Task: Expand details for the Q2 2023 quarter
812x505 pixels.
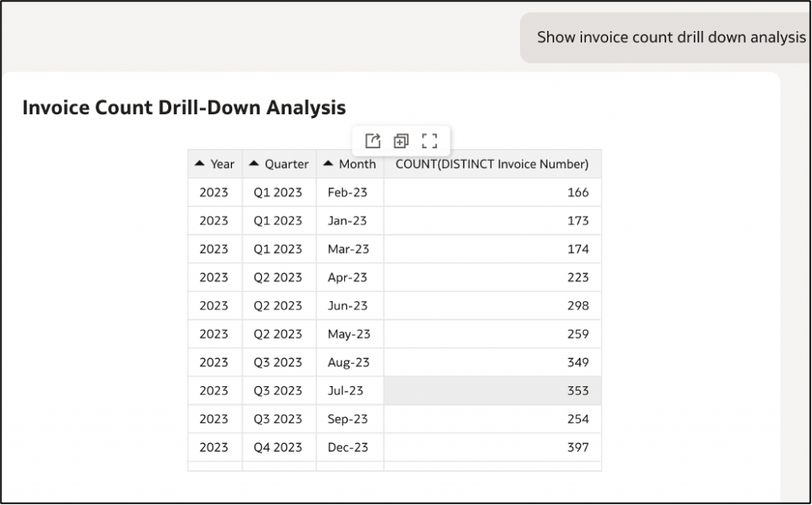Action: click(x=279, y=277)
